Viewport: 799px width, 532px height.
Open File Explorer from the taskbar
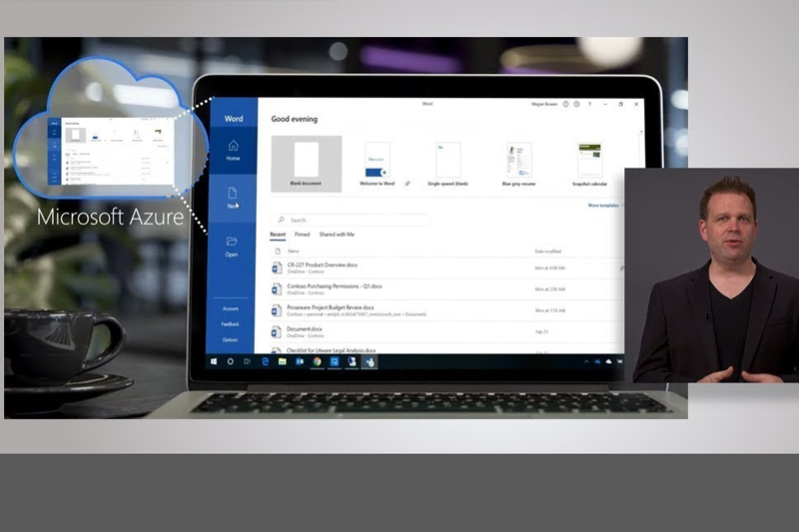click(x=282, y=361)
